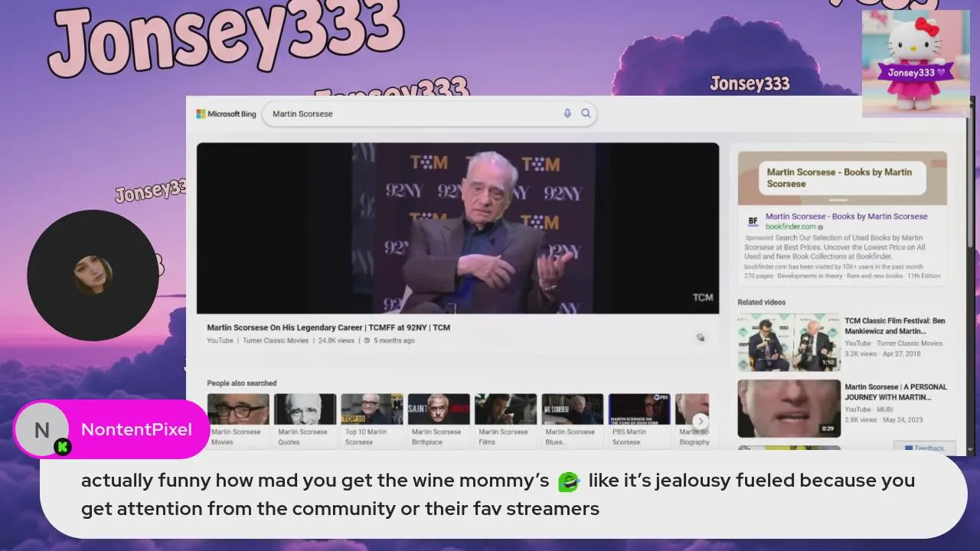Viewport: 980px width, 551px height.
Task: Open the YouTube source link under main video
Action: 220,341
